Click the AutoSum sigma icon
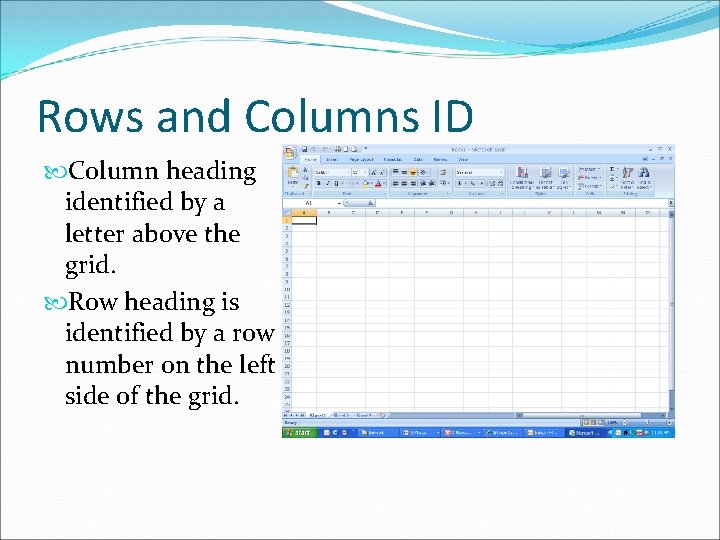Screen dimensions: 720x540 tap(612, 169)
